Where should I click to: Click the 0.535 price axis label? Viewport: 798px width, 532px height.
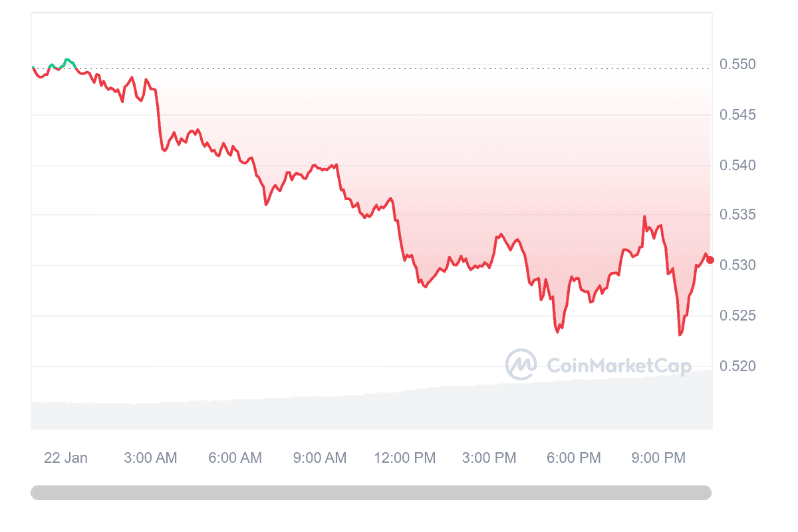737,215
